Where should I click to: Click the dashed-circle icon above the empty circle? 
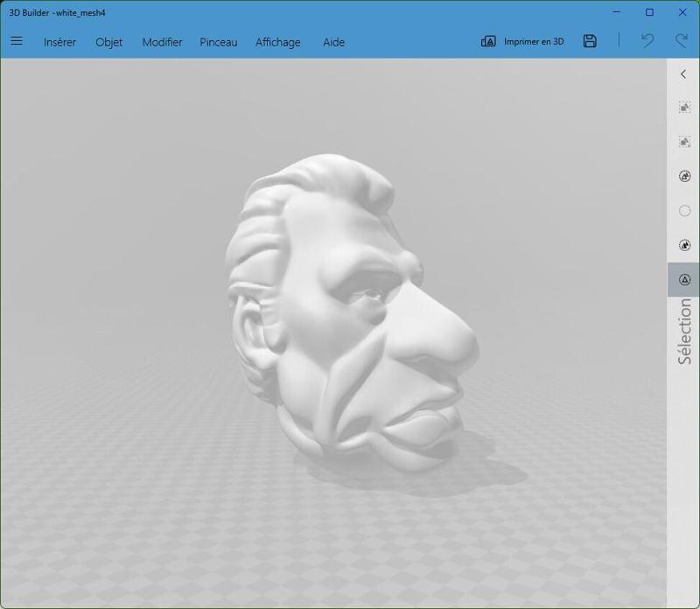tap(684, 176)
